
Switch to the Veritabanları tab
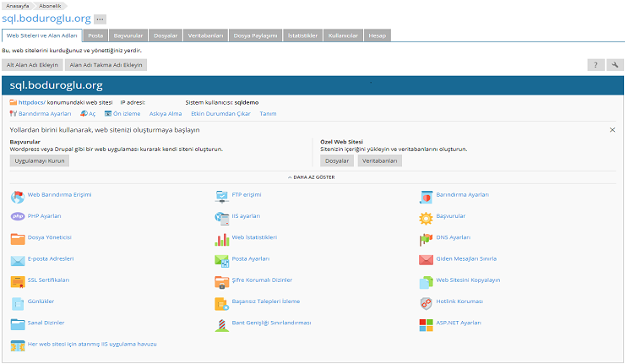[205, 36]
